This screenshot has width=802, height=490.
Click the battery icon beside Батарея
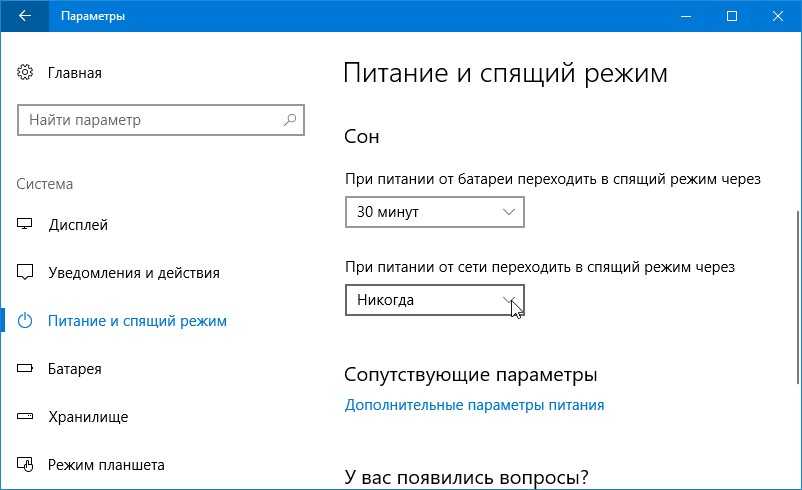click(x=25, y=368)
